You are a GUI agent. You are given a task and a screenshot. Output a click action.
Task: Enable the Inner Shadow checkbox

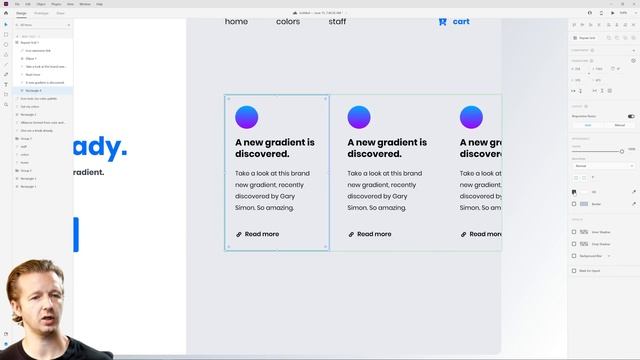point(574,232)
